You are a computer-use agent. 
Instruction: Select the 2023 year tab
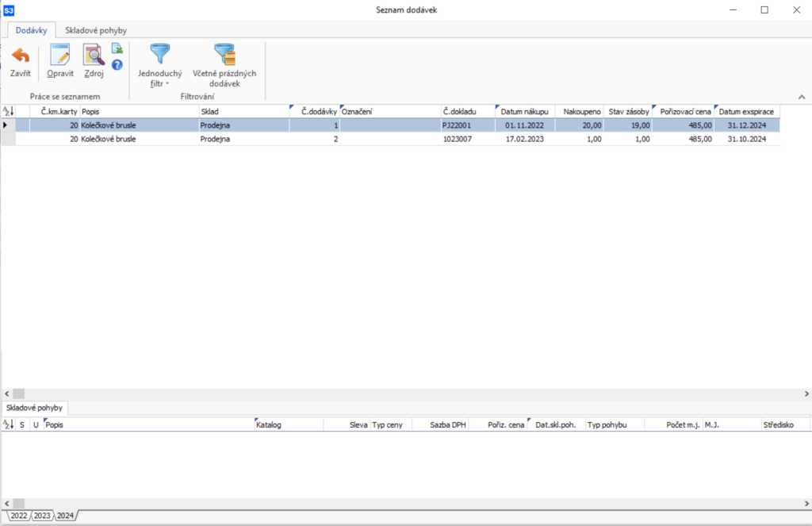(41, 516)
